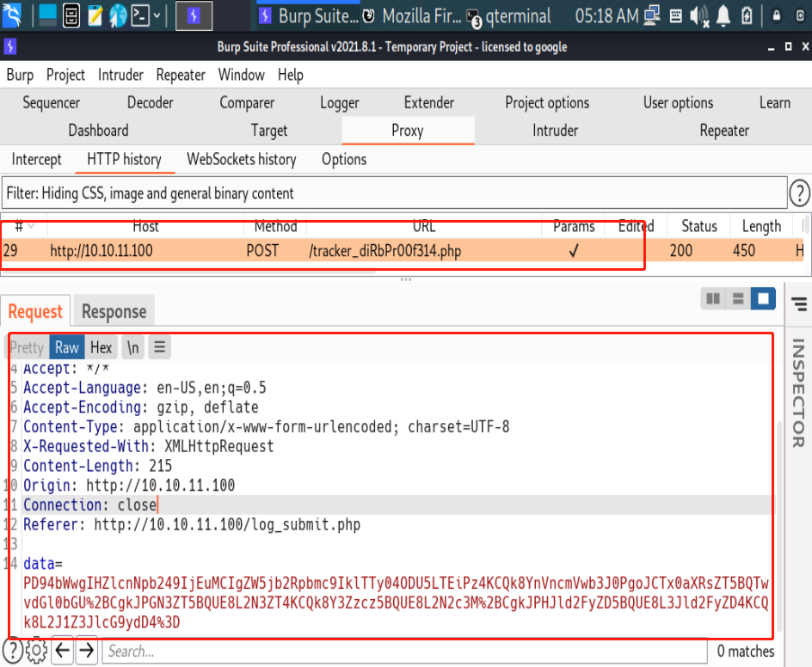Image resolution: width=812 pixels, height=667 pixels.
Task: Switch to the Logger tab
Action: coord(339,102)
